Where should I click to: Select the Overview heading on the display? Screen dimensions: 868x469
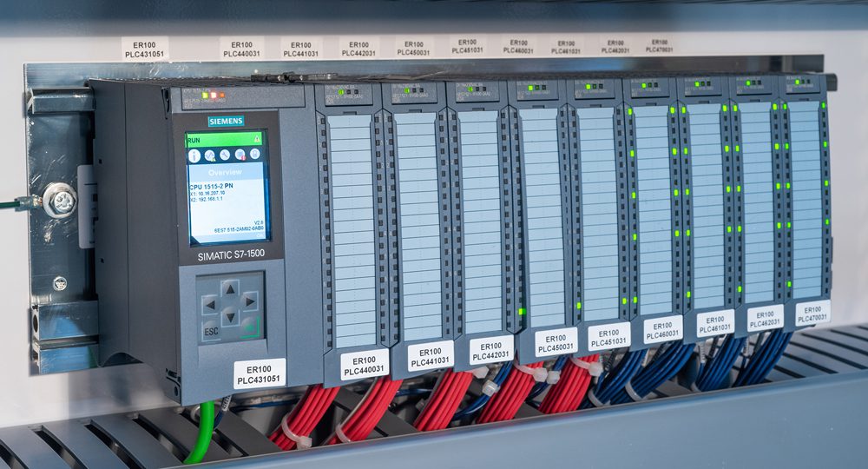pyautogui.click(x=225, y=172)
